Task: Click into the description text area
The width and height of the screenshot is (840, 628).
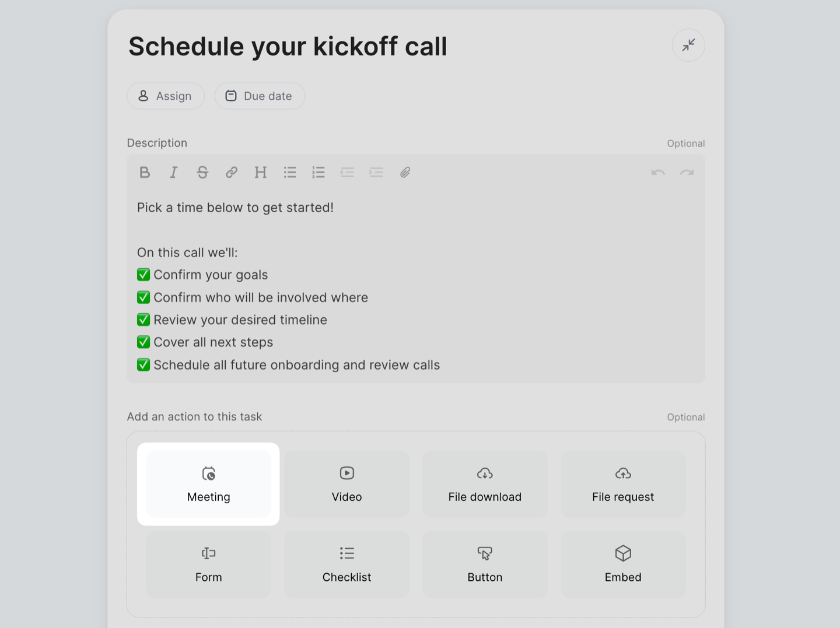Action: [416, 286]
